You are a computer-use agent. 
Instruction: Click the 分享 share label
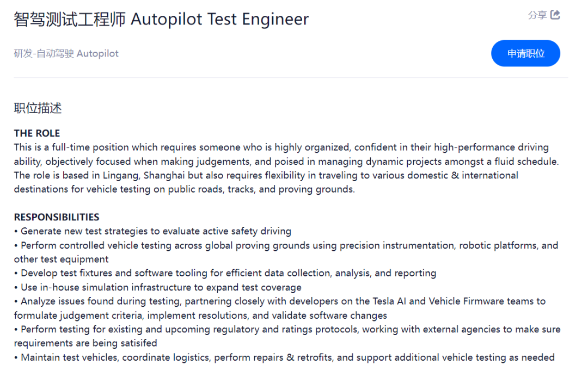pos(537,15)
